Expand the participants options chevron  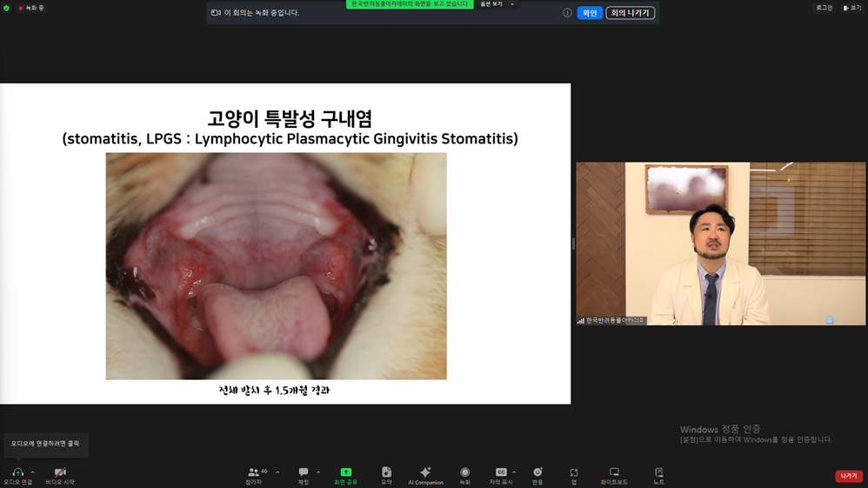coord(277,472)
